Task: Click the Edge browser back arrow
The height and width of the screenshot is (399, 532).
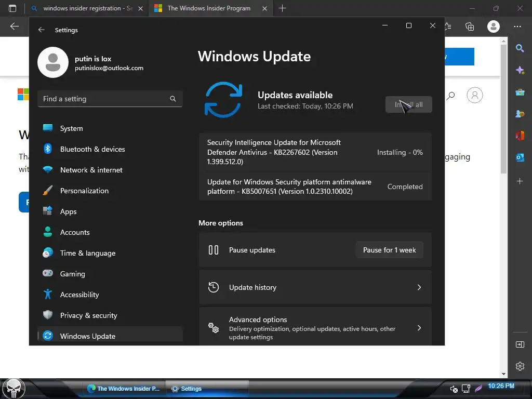Action: [14, 26]
